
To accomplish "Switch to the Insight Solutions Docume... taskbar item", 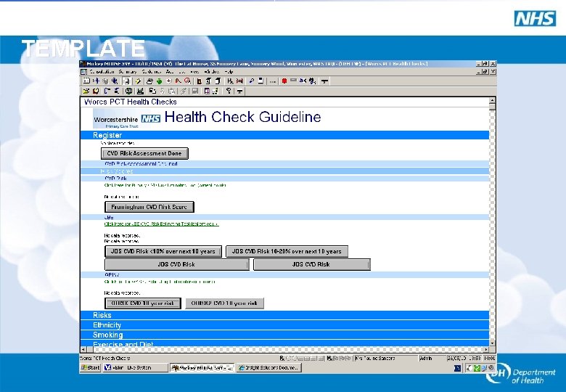I will click(x=268, y=368).
